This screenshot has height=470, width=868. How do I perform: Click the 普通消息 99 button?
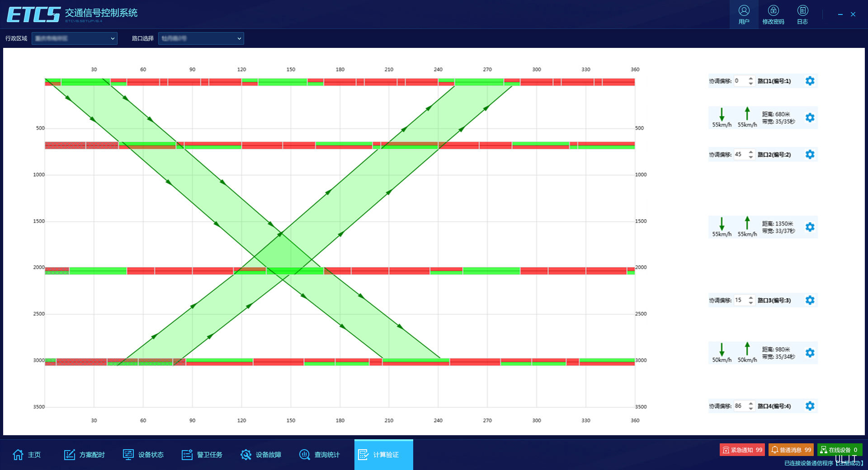click(x=791, y=450)
